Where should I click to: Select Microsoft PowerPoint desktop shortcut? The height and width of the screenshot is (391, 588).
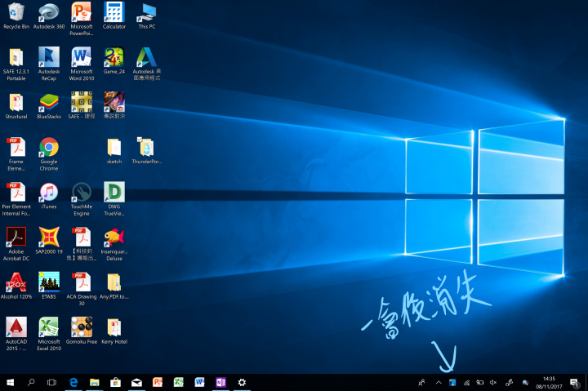(x=82, y=19)
